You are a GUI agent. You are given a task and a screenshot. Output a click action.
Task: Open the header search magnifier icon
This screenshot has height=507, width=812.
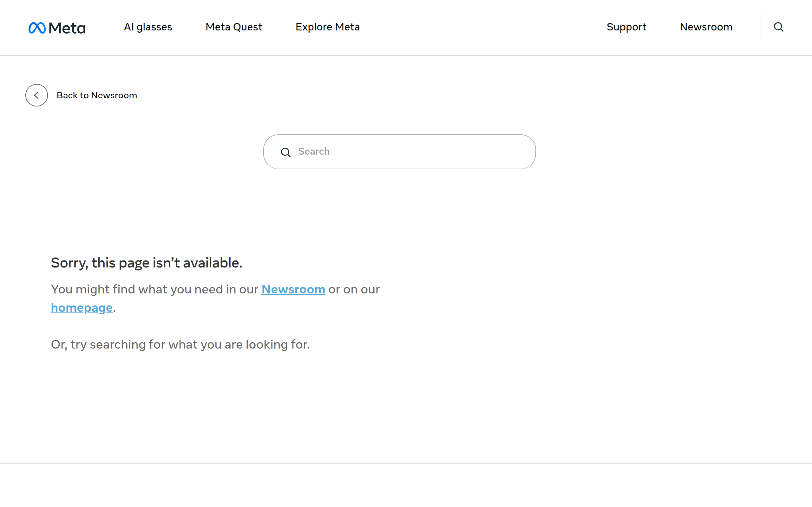tap(778, 27)
